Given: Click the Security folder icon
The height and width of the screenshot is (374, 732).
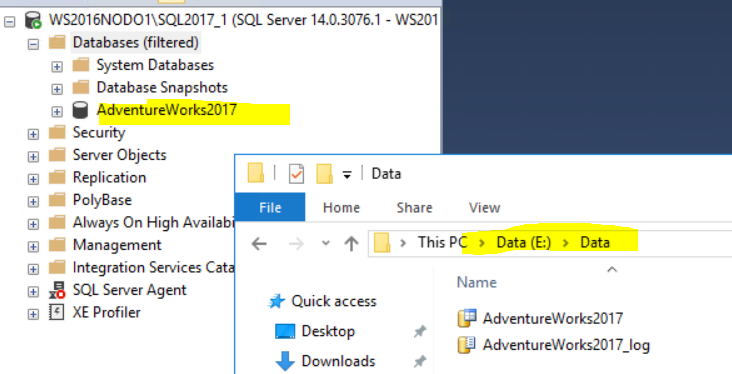Looking at the screenshot, I should click(x=57, y=133).
